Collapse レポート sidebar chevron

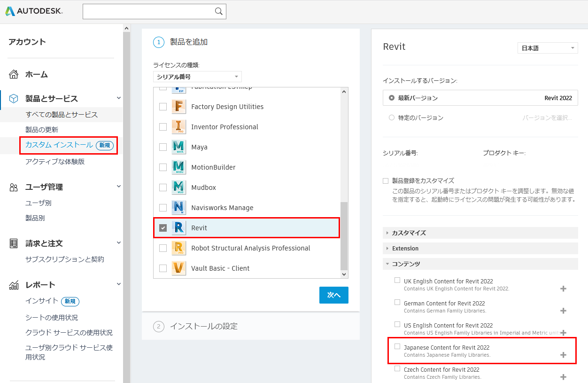[119, 284]
